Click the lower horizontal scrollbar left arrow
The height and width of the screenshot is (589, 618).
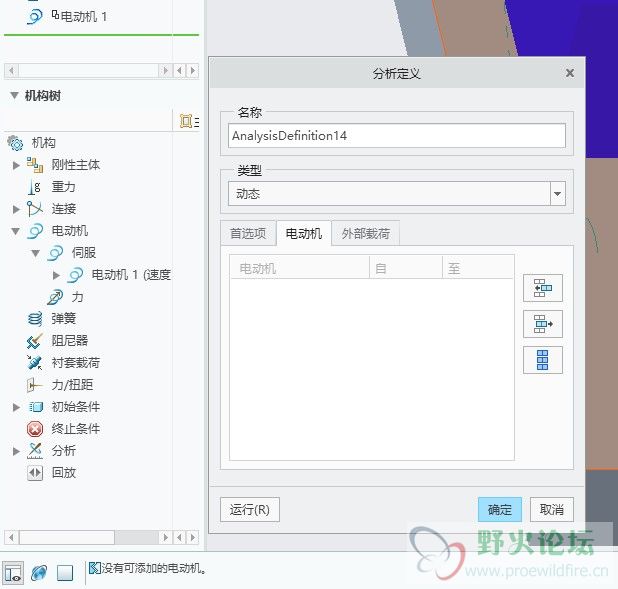[11, 537]
